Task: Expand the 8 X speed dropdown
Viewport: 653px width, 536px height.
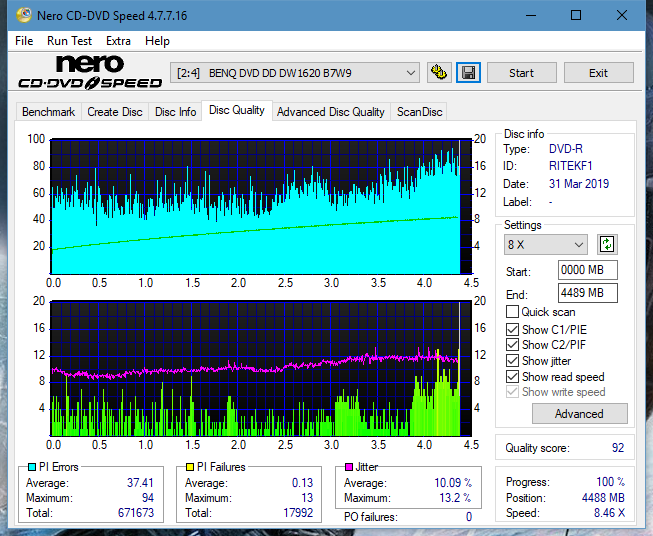Action: [x=546, y=244]
